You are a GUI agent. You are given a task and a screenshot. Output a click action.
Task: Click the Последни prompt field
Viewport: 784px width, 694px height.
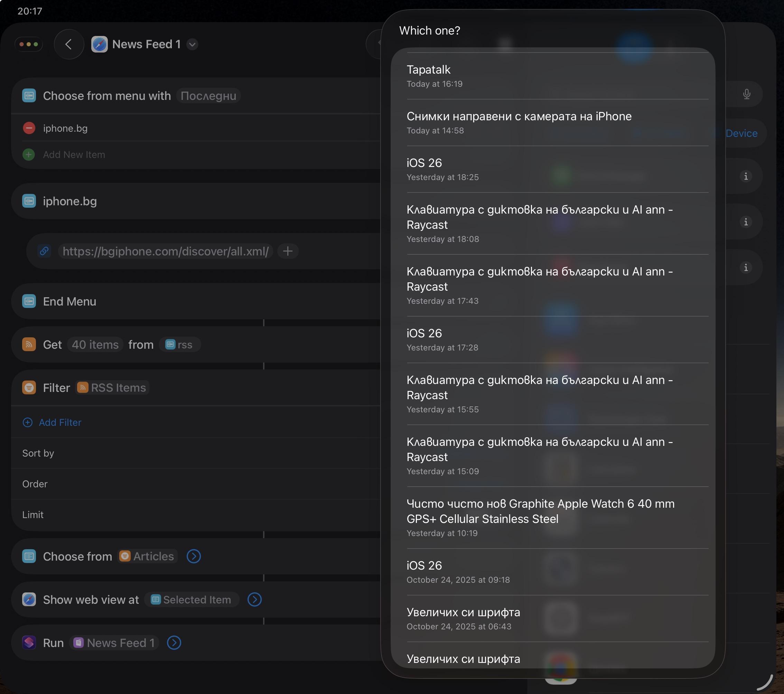(x=208, y=96)
